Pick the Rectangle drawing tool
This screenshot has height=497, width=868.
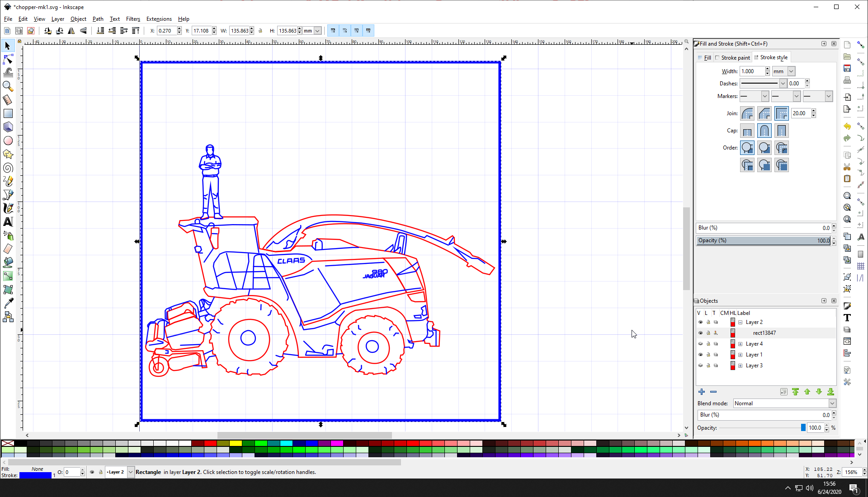8,113
